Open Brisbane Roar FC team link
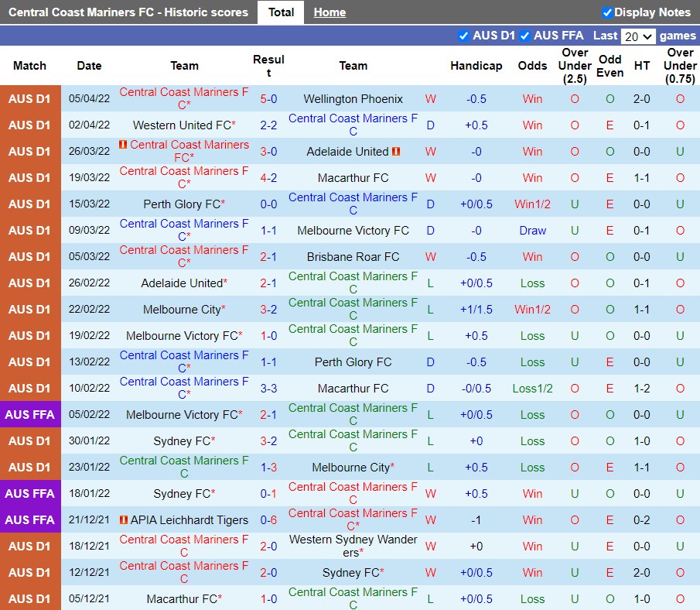Viewport: 700px width, 610px height. click(353, 257)
